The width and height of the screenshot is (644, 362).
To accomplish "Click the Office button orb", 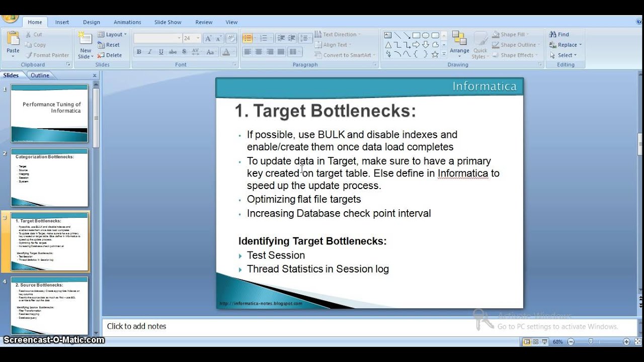I will coord(9,19).
